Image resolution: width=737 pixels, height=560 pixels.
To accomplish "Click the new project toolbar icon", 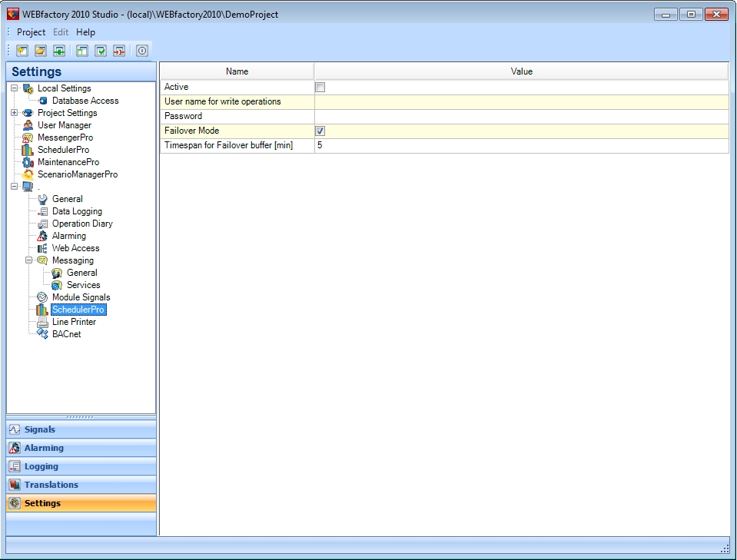I will click(22, 51).
